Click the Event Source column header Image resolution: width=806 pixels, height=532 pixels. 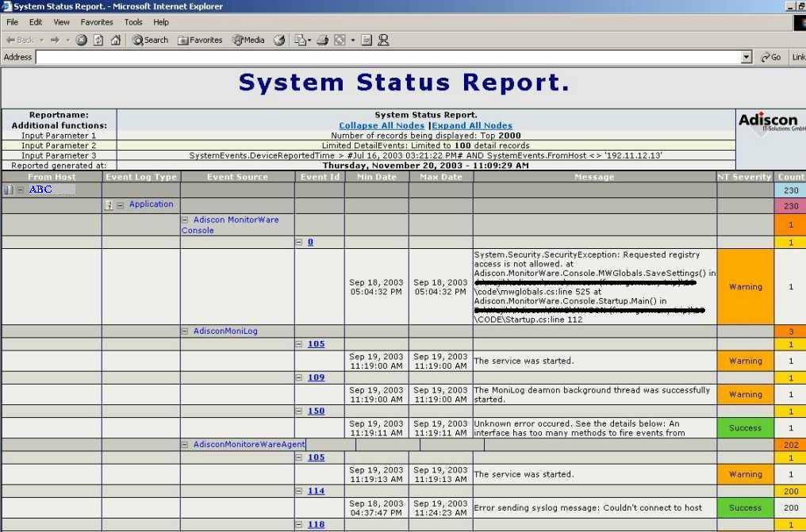[237, 177]
